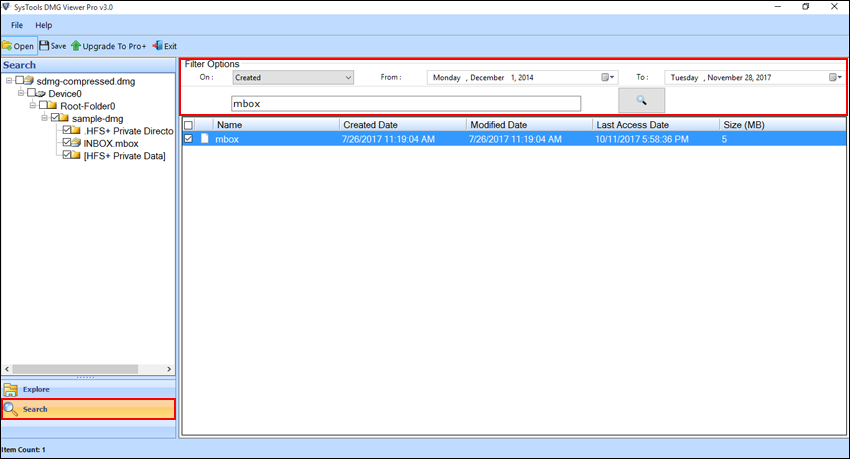This screenshot has width=850, height=459.
Task: Toggle the INBOX.mbox checkbox
Action: [x=67, y=143]
